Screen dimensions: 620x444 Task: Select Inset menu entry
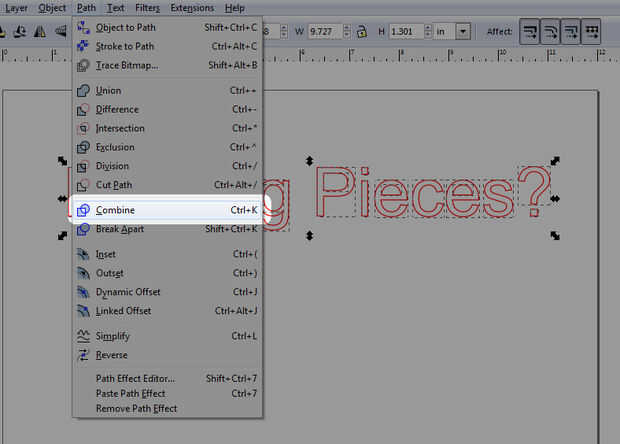click(167, 254)
